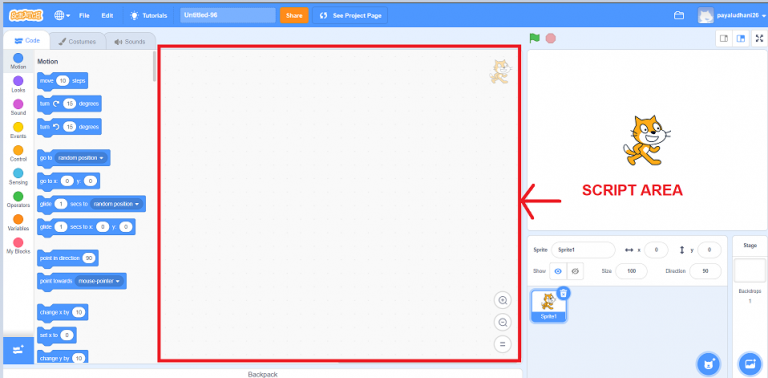Reset script area zoom with equals icon
Screen dimensions: 768x378
pos(503,344)
